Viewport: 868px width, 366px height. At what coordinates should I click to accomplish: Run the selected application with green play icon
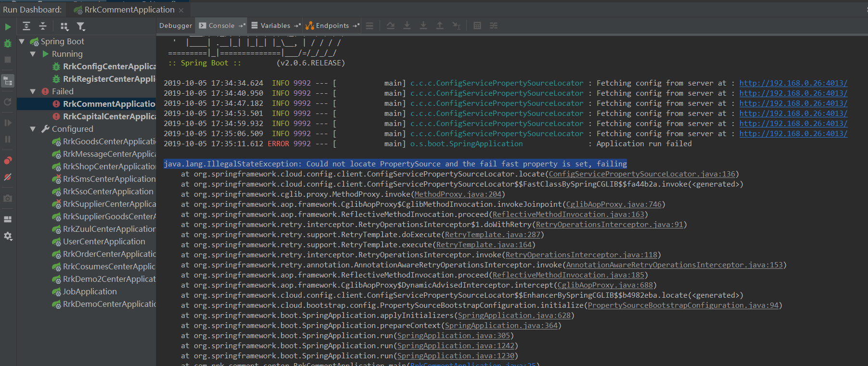click(x=8, y=27)
